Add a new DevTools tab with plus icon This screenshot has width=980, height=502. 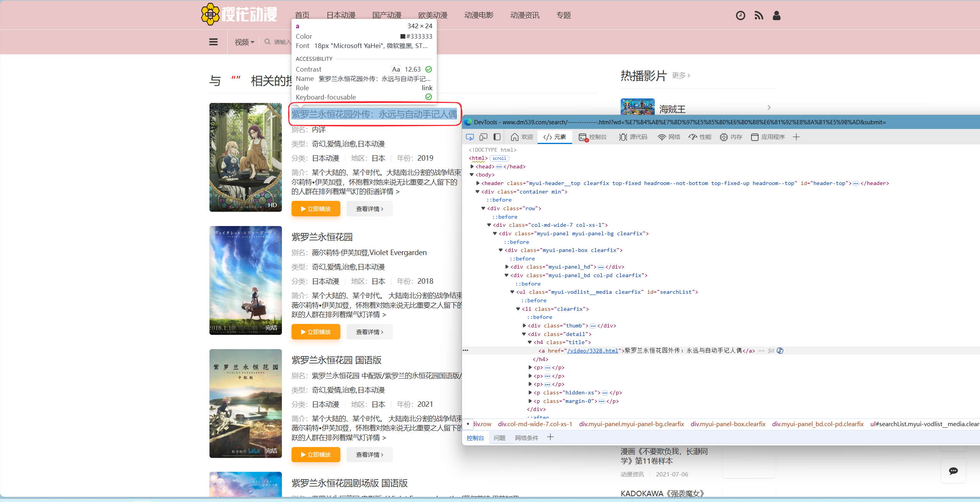click(796, 137)
